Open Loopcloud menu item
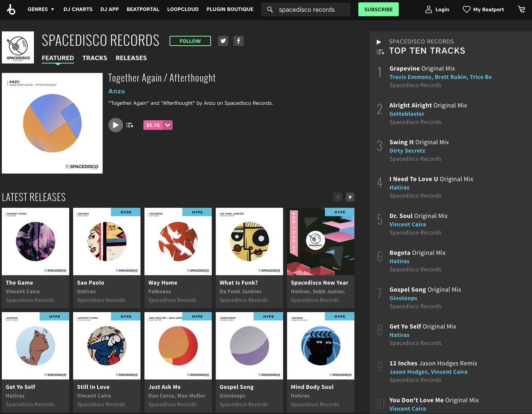Image resolution: width=532 pixels, height=414 pixels. point(183,9)
